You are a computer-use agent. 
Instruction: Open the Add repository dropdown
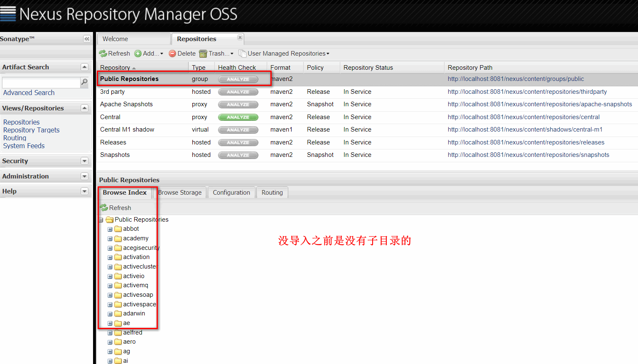click(149, 54)
